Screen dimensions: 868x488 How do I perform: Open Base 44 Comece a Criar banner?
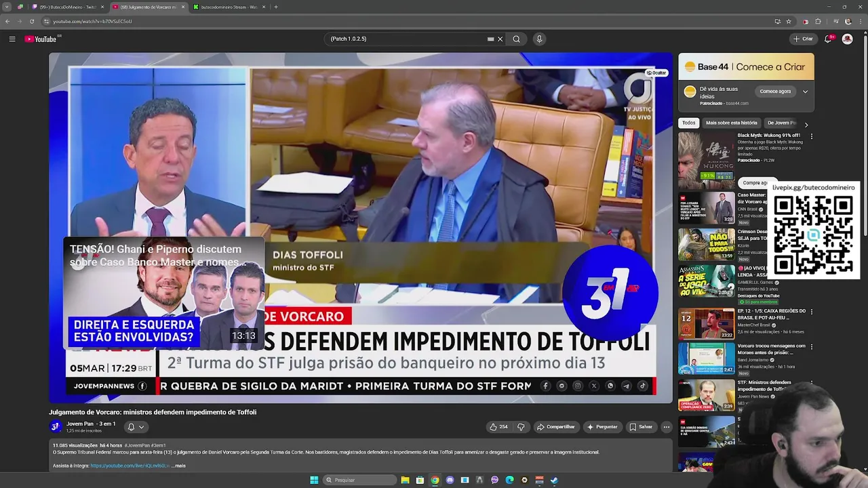click(746, 67)
